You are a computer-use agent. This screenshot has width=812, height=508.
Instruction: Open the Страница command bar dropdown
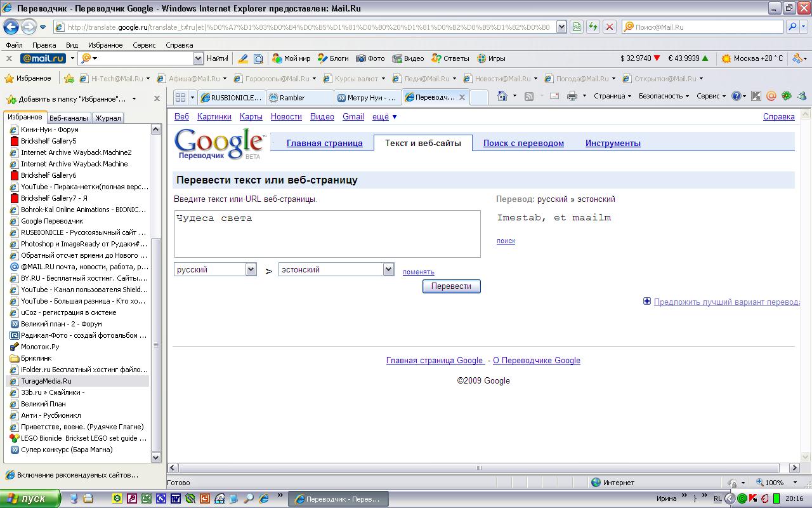612,96
